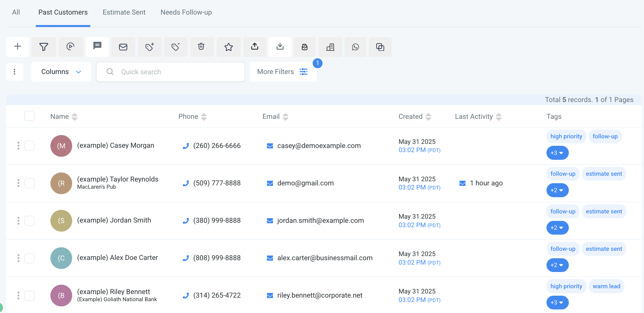This screenshot has width=644, height=313.
Task: Click inside the Quick search field
Action: pyautogui.click(x=170, y=72)
